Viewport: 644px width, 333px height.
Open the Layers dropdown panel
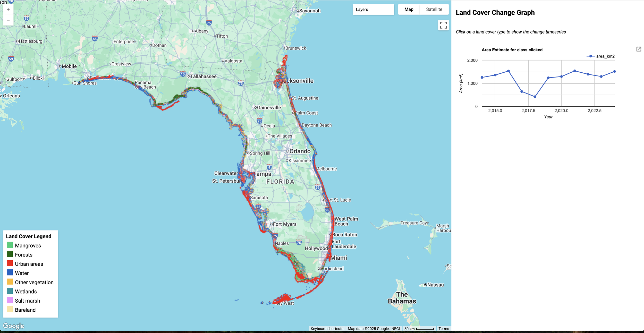click(x=373, y=10)
